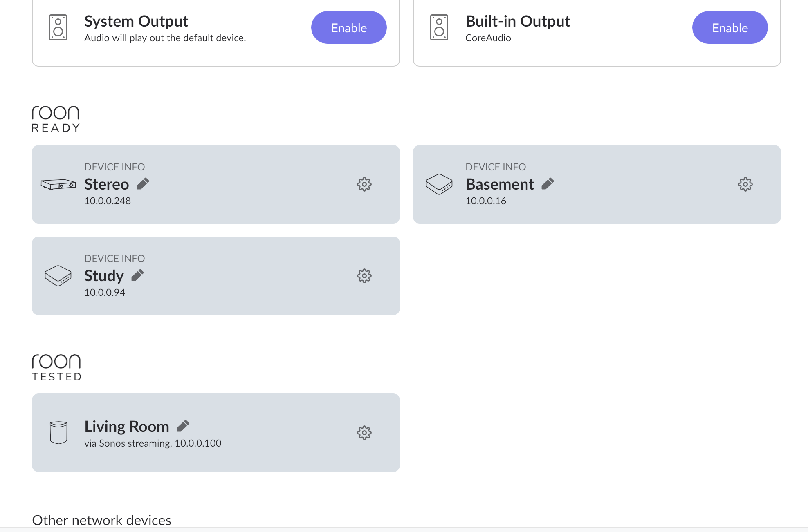This screenshot has height=532, width=808.
Task: Click the Stereo amplifier device icon
Action: (58, 184)
